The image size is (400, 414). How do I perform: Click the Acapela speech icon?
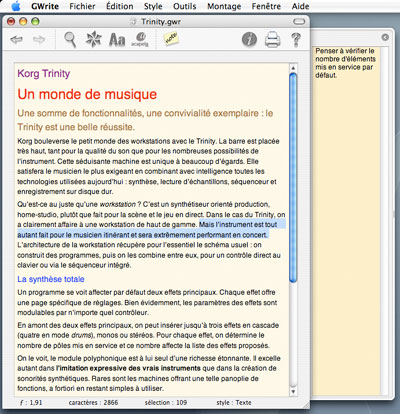pyautogui.click(x=140, y=39)
